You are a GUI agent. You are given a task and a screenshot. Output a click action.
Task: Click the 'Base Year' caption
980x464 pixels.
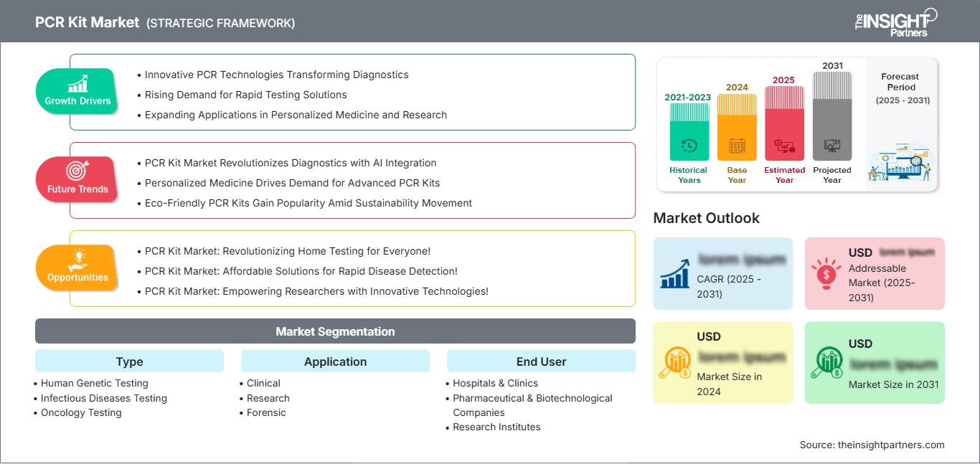coord(737,175)
